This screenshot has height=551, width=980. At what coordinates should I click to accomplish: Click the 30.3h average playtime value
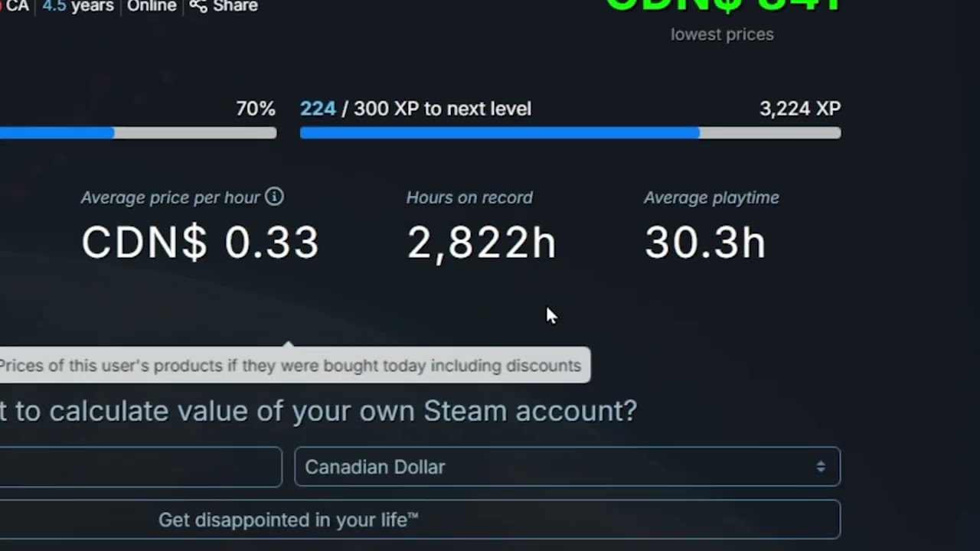click(x=705, y=243)
